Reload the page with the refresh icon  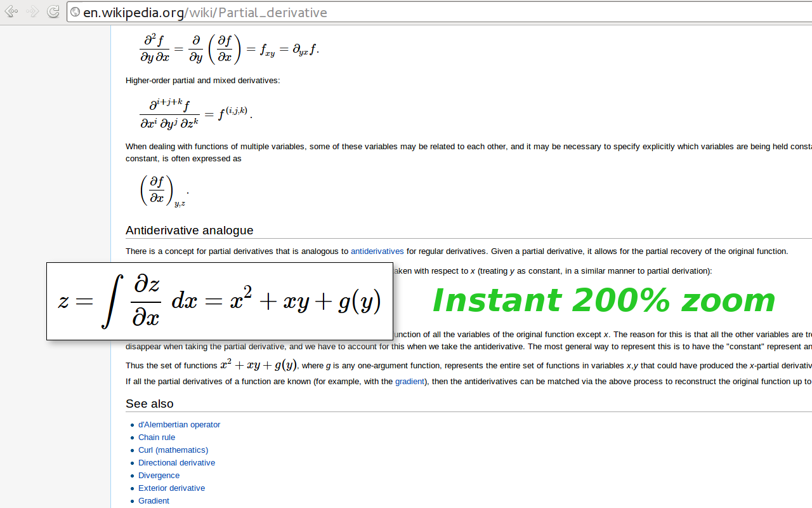tap(53, 11)
